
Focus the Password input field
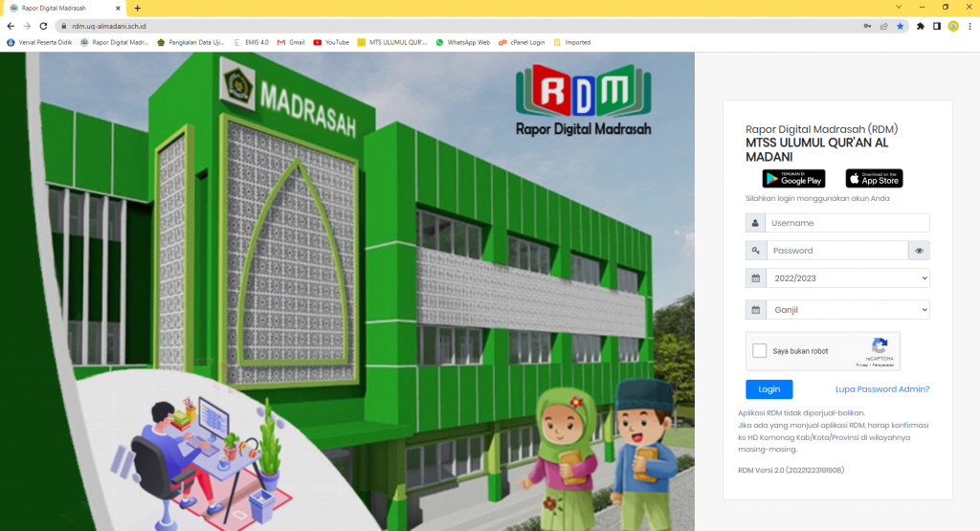[x=836, y=251]
